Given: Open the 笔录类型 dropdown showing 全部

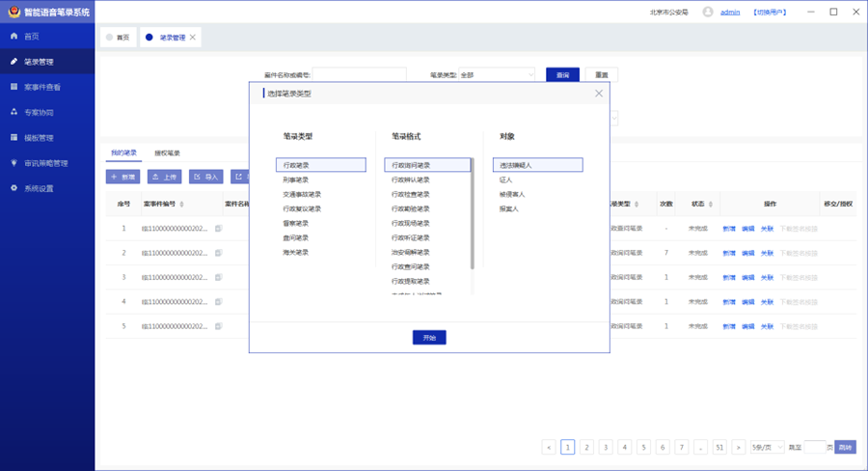Looking at the screenshot, I should click(497, 74).
